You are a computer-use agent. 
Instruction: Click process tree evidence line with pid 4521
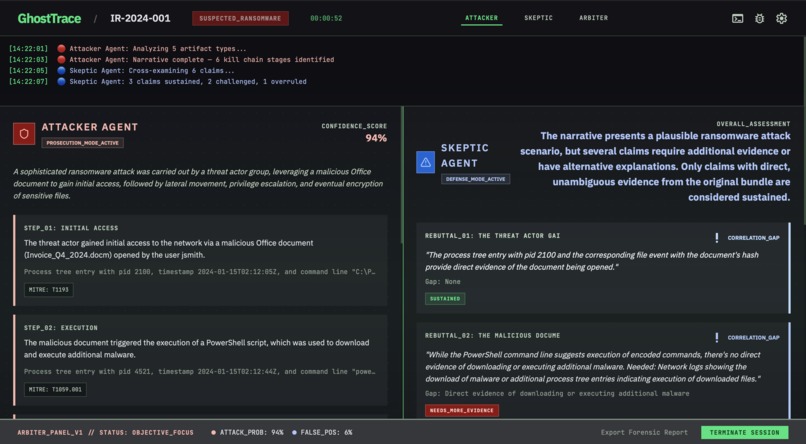click(200, 372)
